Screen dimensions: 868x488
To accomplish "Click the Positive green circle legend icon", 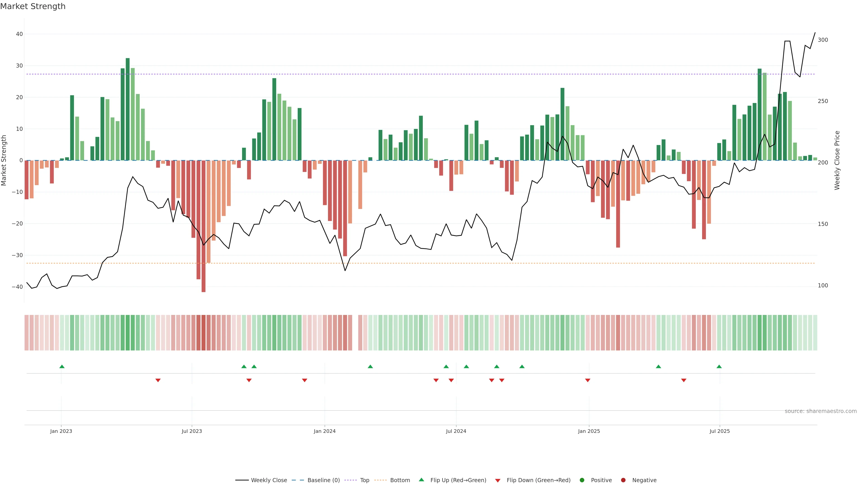I will pyautogui.click(x=582, y=480).
